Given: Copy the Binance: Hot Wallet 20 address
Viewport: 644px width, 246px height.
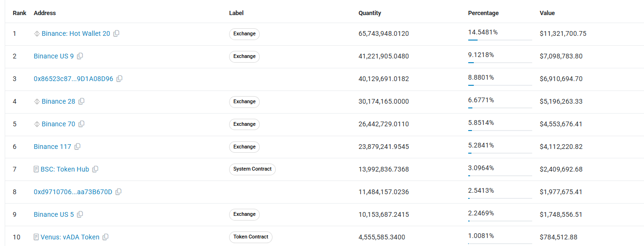Looking at the screenshot, I should 116,33.
